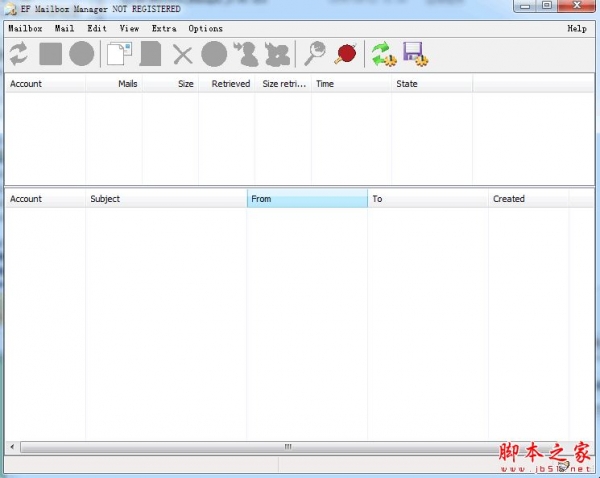
Task: Click the gray refresh arrows toolbar icon
Action: pos(18,54)
